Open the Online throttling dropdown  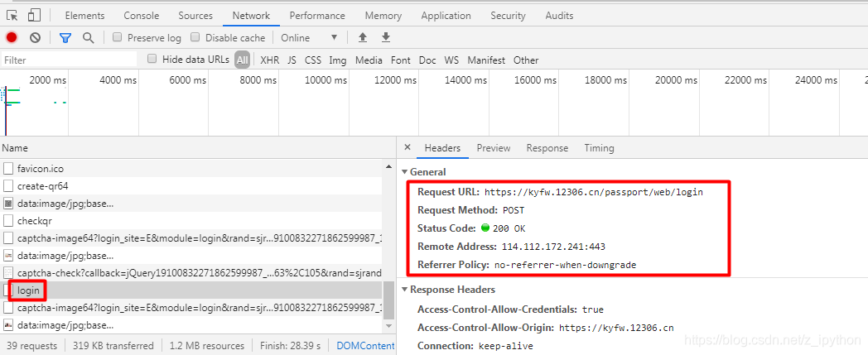[x=309, y=37]
